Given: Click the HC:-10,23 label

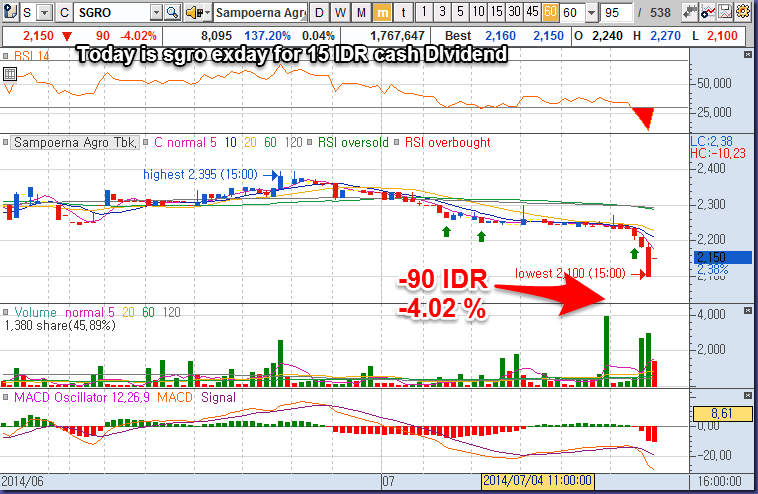Looking at the screenshot, I should [x=718, y=153].
